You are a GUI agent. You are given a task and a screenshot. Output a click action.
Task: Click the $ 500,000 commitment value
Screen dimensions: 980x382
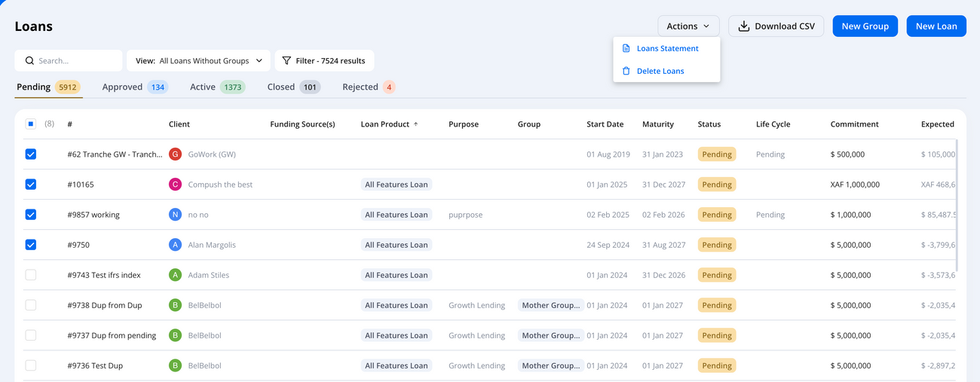pyautogui.click(x=847, y=154)
